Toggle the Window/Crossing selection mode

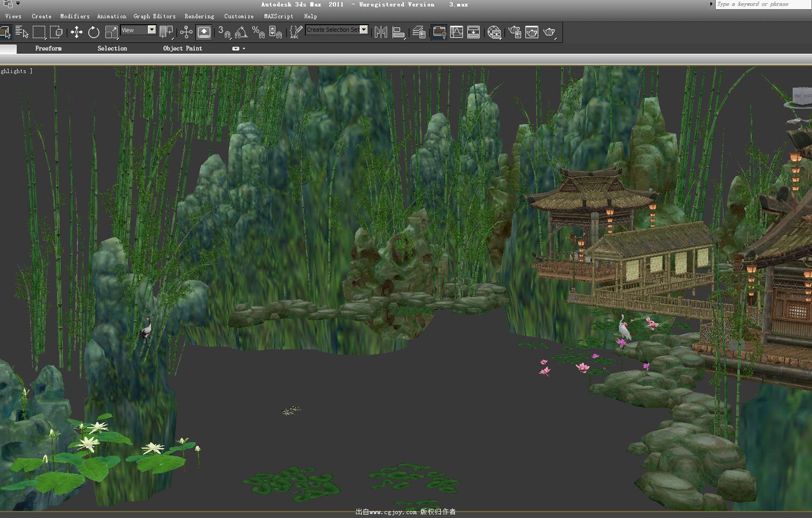pos(56,32)
